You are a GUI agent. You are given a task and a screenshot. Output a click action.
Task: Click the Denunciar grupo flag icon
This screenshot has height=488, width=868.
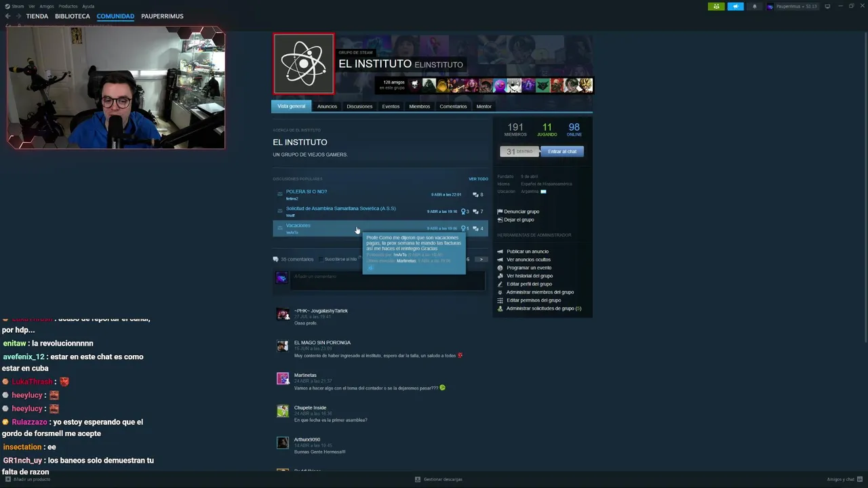[x=500, y=211]
